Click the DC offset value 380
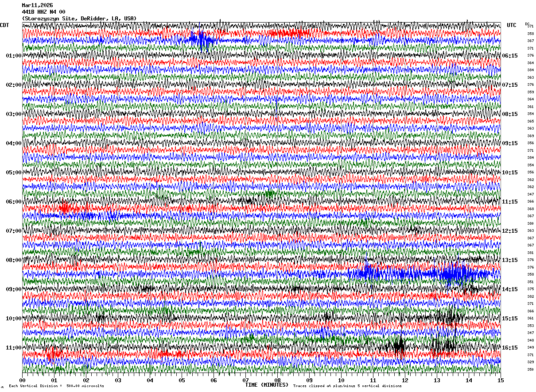 (x=530, y=223)
